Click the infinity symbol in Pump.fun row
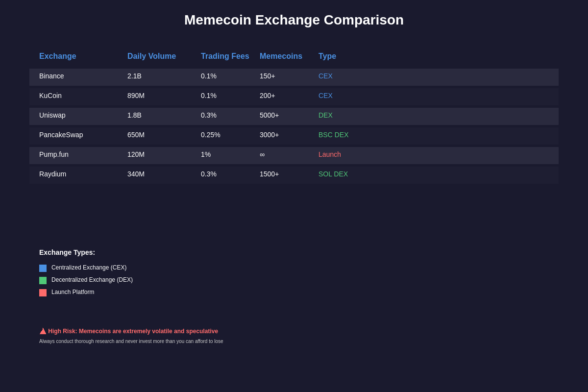The width and height of the screenshot is (588, 392). pos(262,154)
